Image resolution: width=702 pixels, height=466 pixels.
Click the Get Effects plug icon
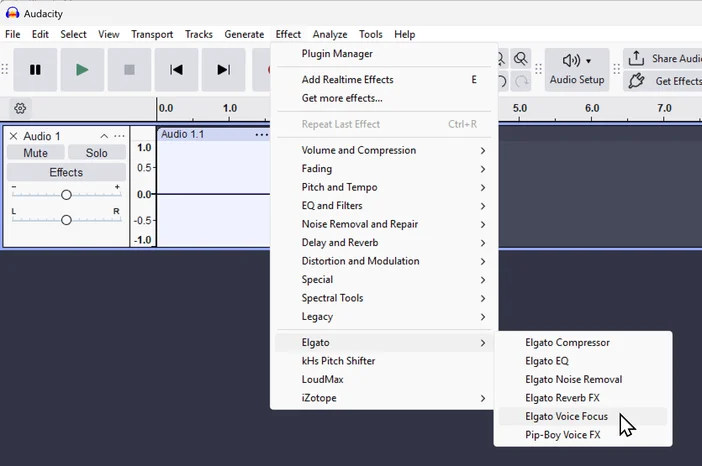click(636, 81)
